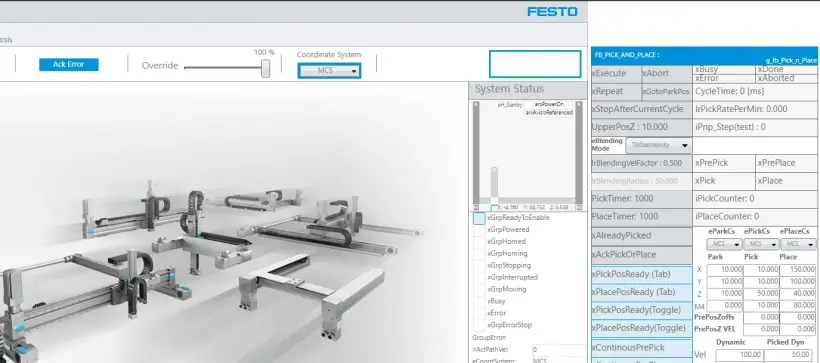Viewport: 820px width, 363px height.
Task: Click the xContinousPrePick button
Action: pos(642,348)
